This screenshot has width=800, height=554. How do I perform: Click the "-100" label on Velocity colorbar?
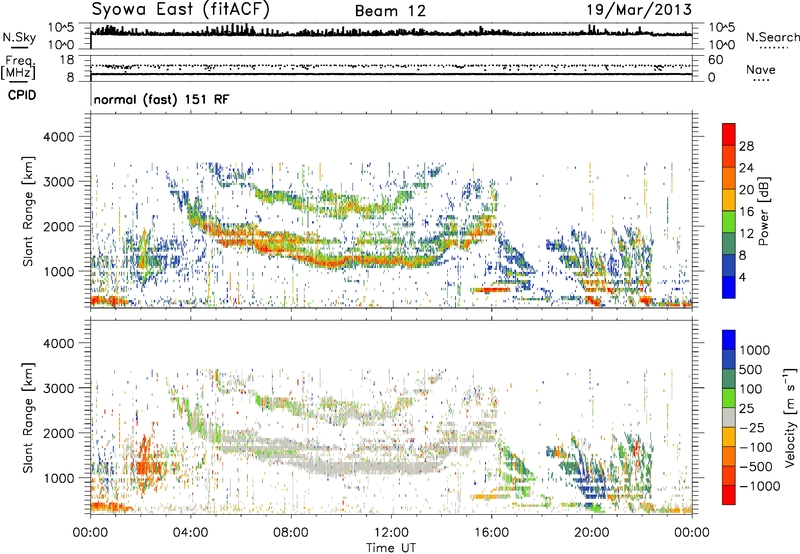point(756,447)
